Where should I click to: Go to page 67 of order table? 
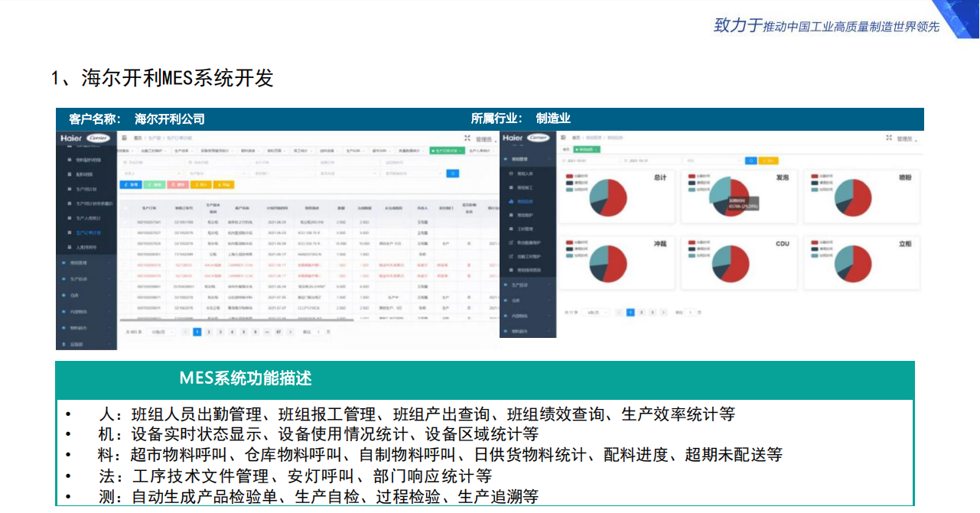(278, 332)
